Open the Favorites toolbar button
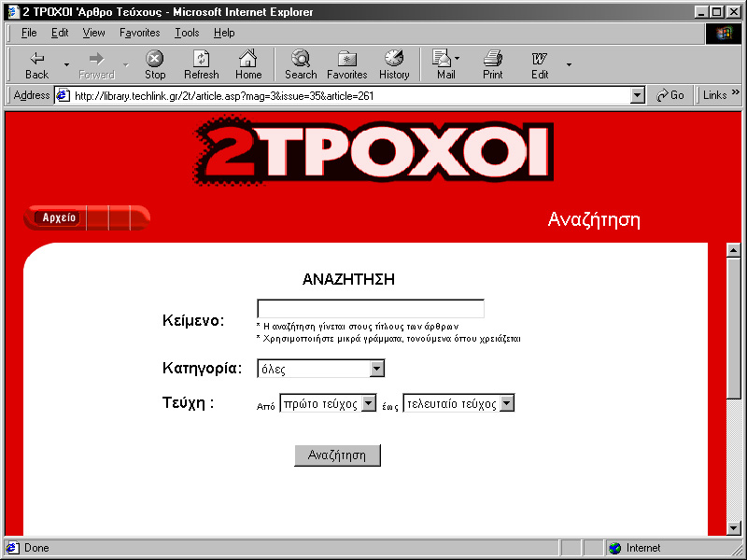 point(346,64)
